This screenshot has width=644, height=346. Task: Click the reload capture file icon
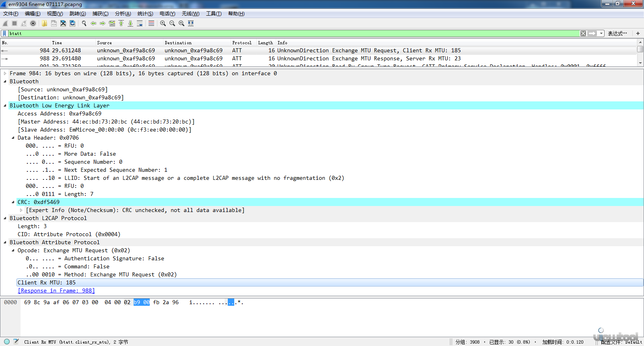pyautogui.click(x=72, y=23)
